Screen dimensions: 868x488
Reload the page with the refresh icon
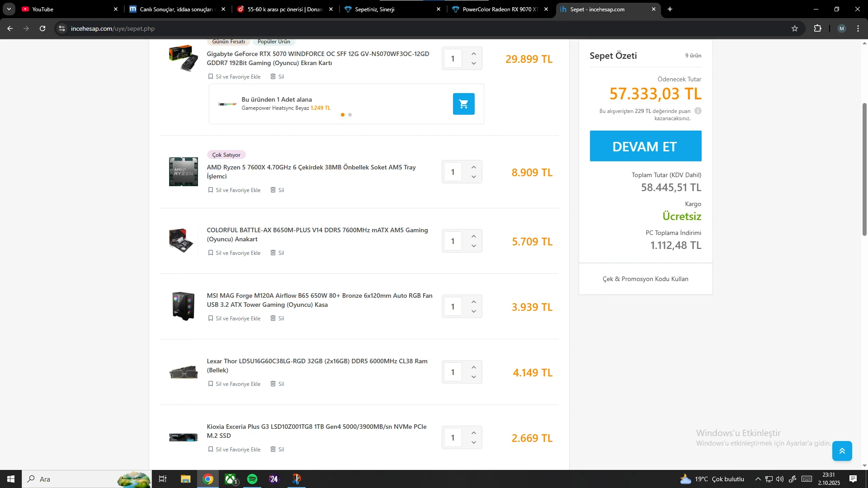point(42,28)
